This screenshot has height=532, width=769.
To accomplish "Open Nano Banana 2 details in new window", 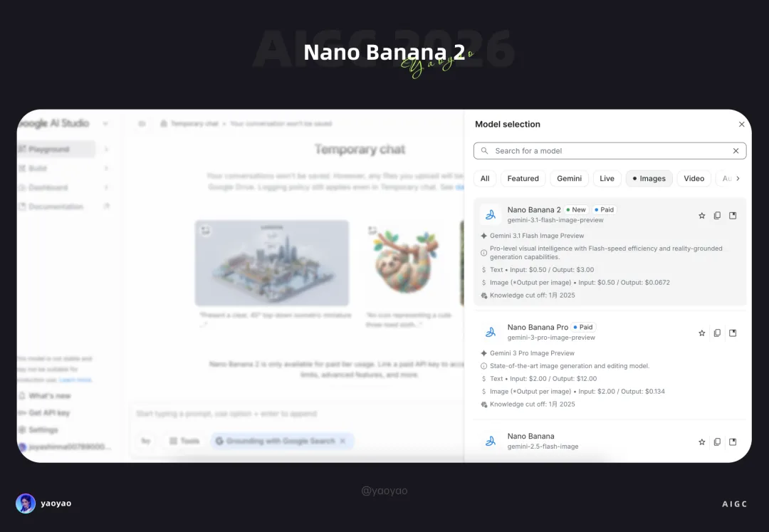I will click(x=733, y=216).
